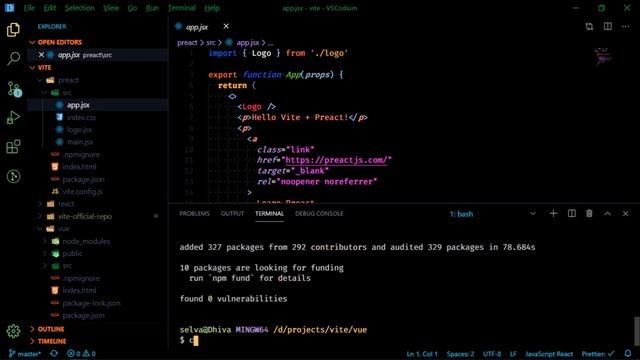Open the View menu
Screen dimensions: 640x360
click(111, 8)
